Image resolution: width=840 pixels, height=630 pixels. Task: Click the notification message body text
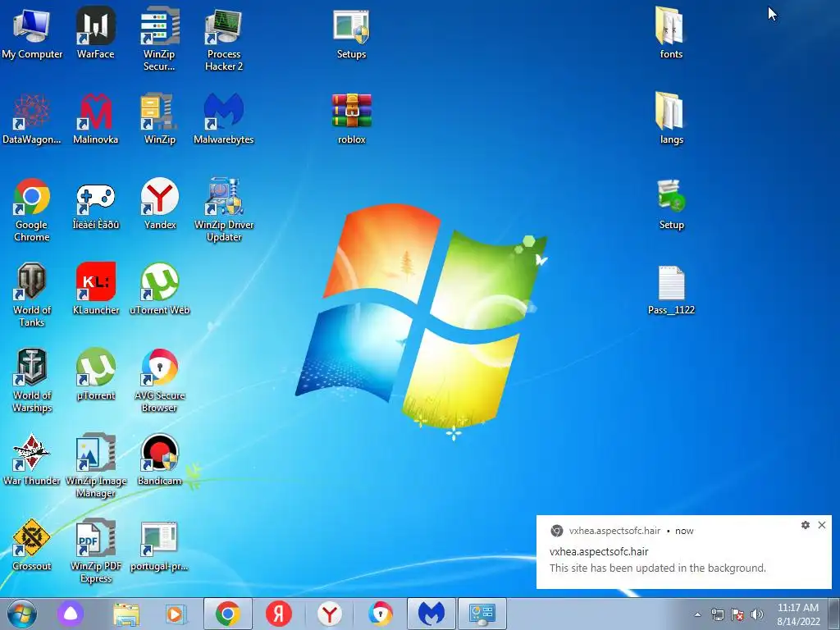[x=657, y=568]
